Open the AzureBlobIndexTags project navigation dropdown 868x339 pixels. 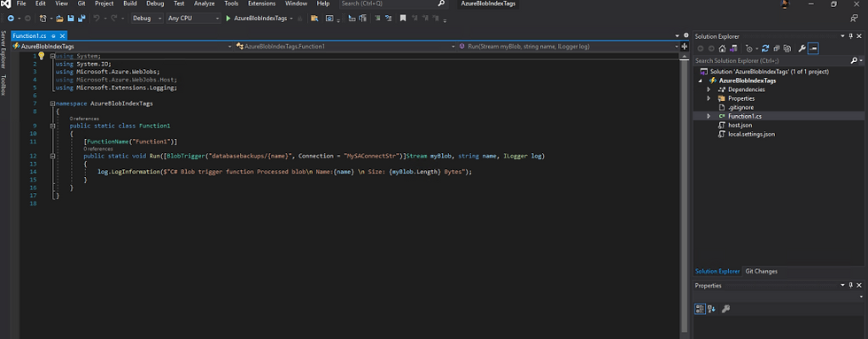[x=122, y=46]
